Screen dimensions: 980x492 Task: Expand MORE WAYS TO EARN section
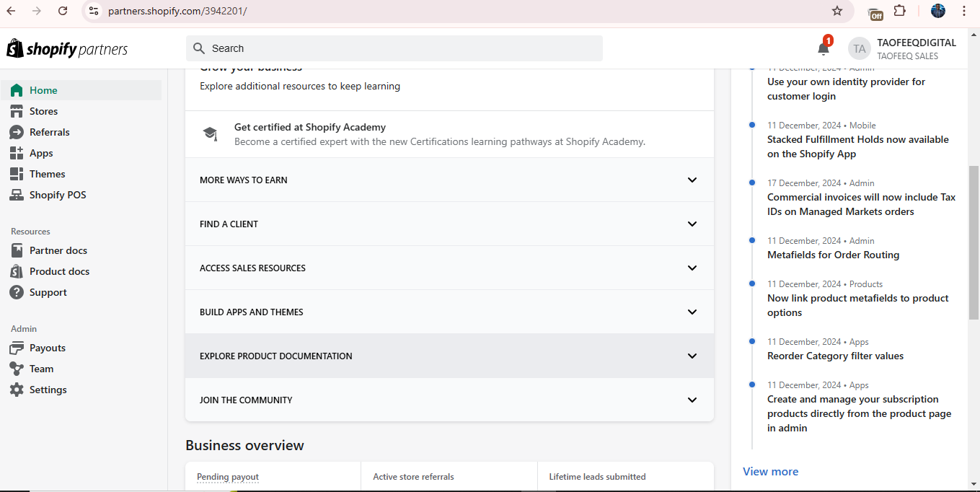[x=449, y=180]
